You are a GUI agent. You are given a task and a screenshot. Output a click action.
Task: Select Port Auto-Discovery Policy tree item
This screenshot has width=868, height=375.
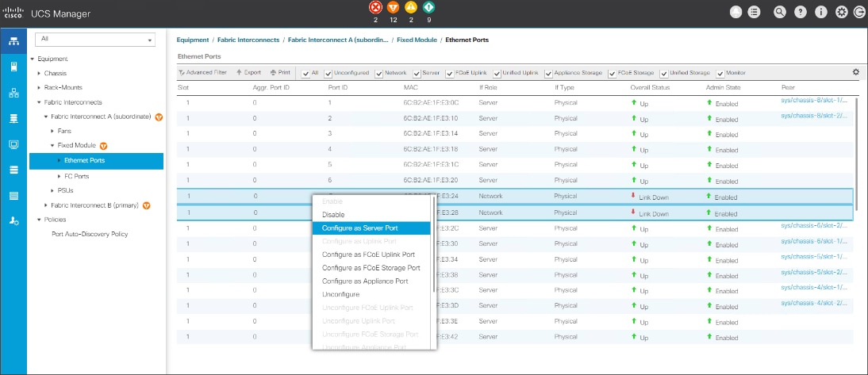[90, 234]
